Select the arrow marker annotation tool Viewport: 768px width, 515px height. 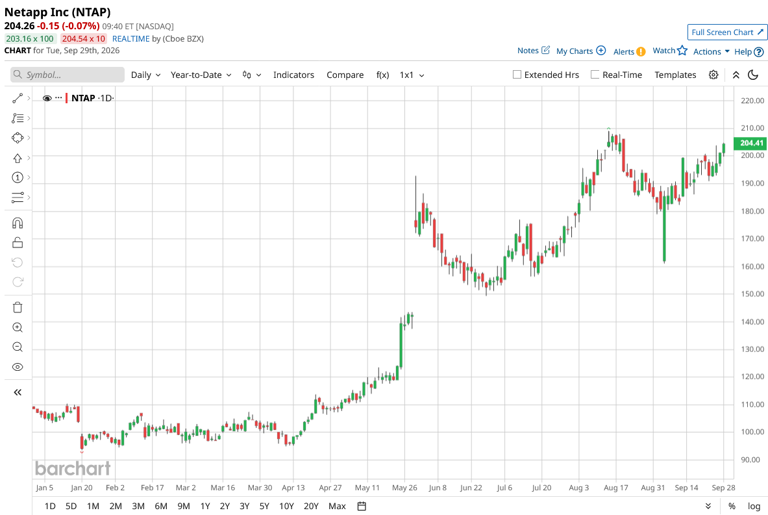pyautogui.click(x=17, y=158)
